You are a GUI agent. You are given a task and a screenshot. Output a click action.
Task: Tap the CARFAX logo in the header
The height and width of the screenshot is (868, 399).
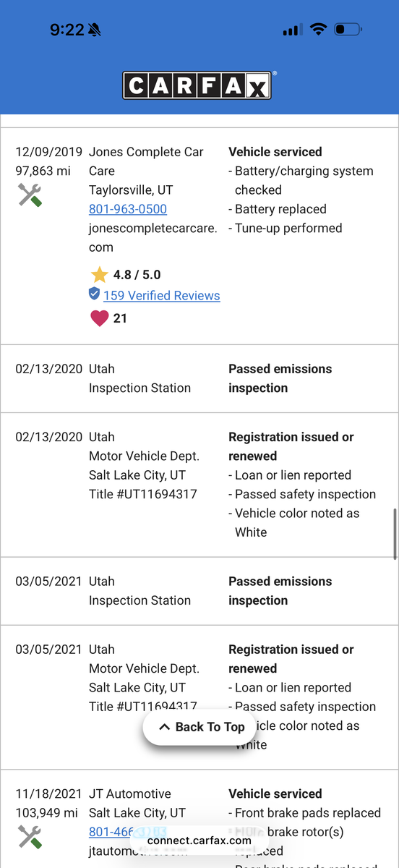[197, 85]
